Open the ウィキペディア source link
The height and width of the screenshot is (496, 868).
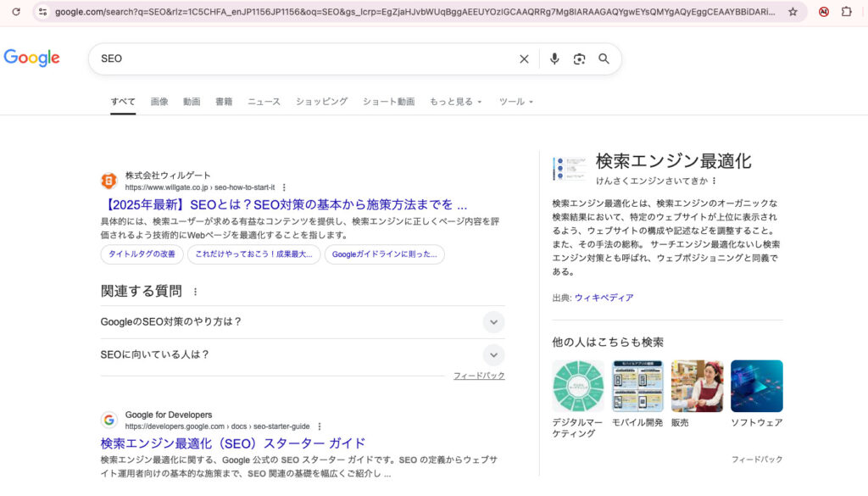604,298
